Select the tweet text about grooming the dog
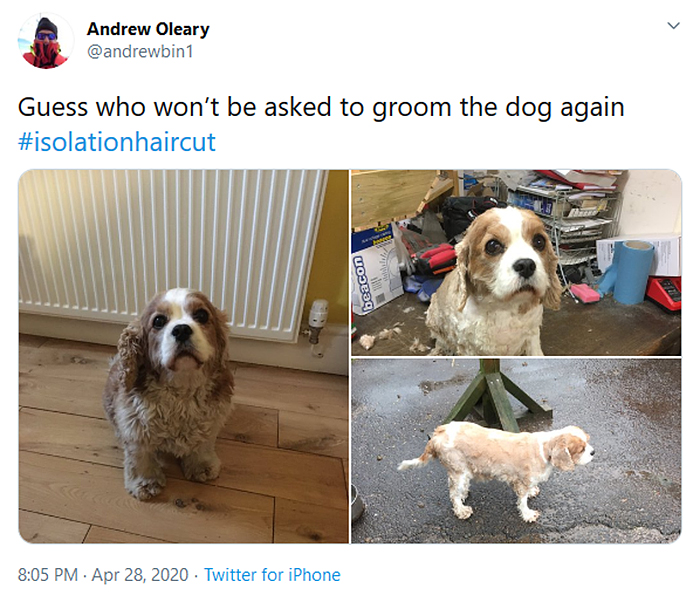This screenshot has height=595, width=700. pos(321,107)
